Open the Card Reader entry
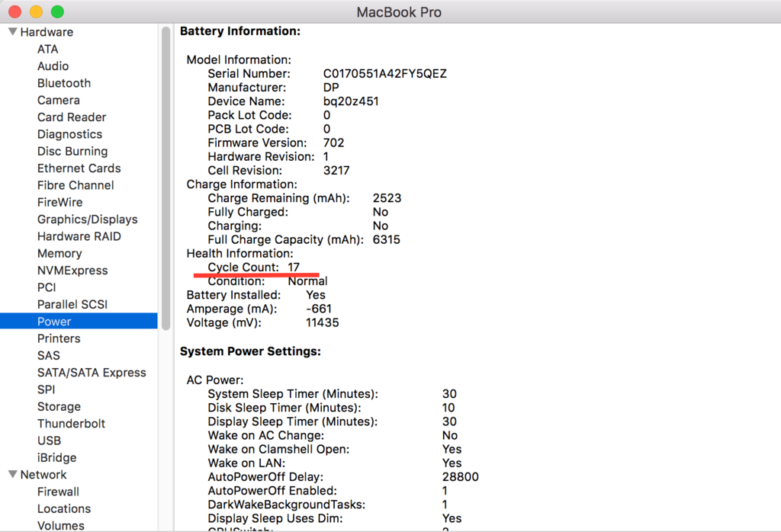 [x=72, y=117]
